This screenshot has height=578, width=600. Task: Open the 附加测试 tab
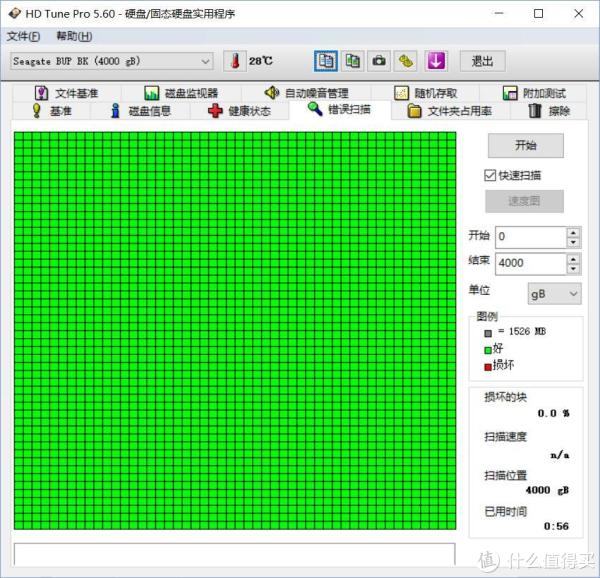[x=533, y=93]
